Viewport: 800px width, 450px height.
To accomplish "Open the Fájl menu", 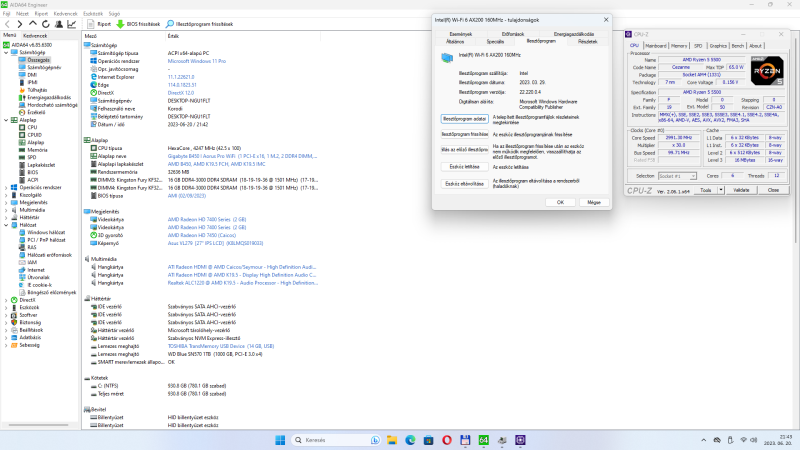I will coord(6,14).
